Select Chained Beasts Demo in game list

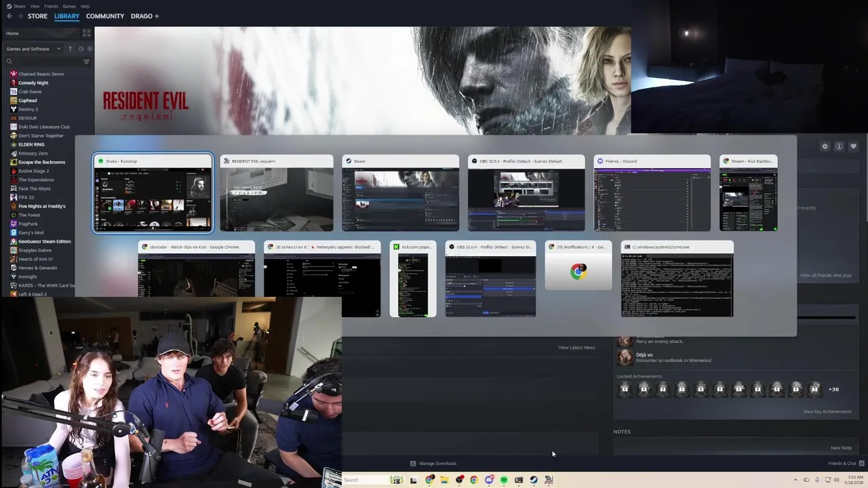pos(41,74)
